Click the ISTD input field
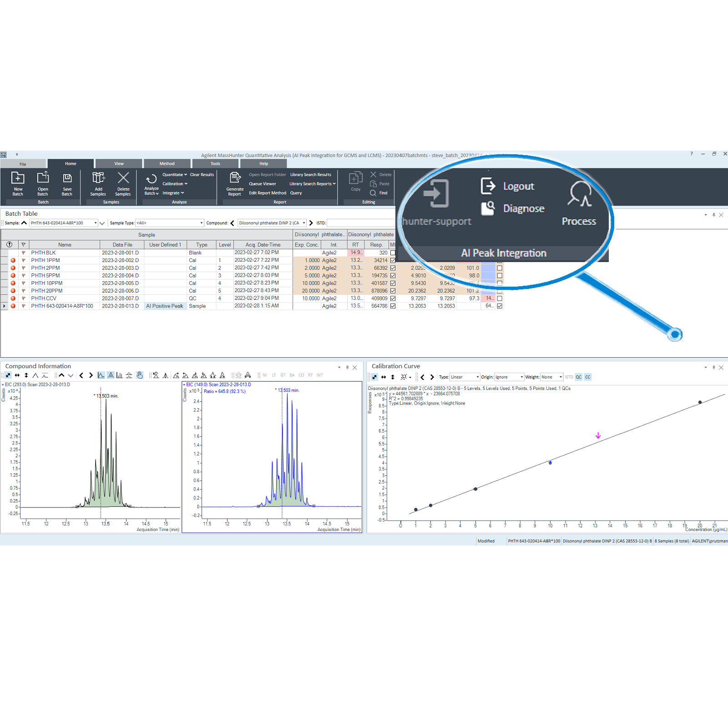 pyautogui.click(x=361, y=223)
